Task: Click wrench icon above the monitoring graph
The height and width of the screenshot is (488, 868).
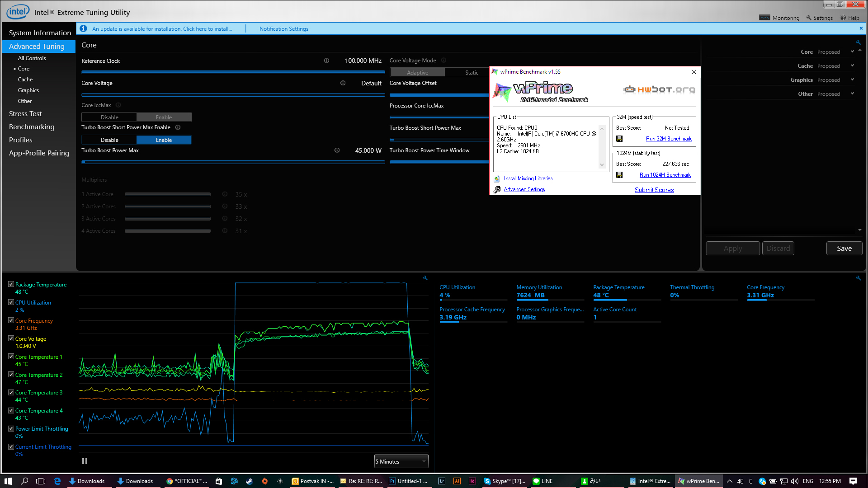Action: (x=425, y=278)
